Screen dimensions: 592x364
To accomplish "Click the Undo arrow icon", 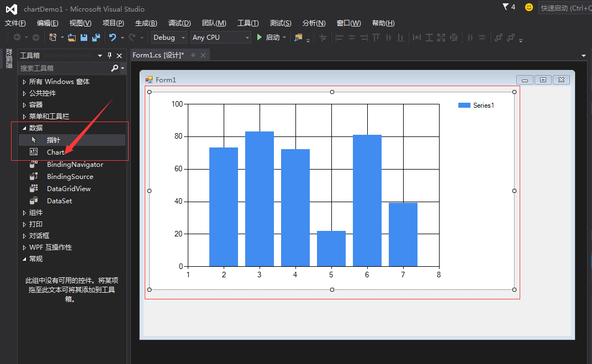I will point(113,38).
